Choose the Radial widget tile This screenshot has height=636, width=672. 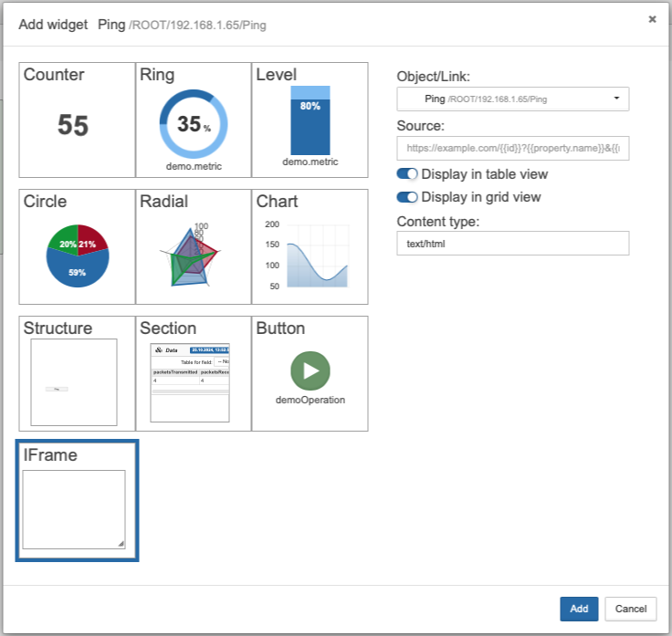[194, 246]
